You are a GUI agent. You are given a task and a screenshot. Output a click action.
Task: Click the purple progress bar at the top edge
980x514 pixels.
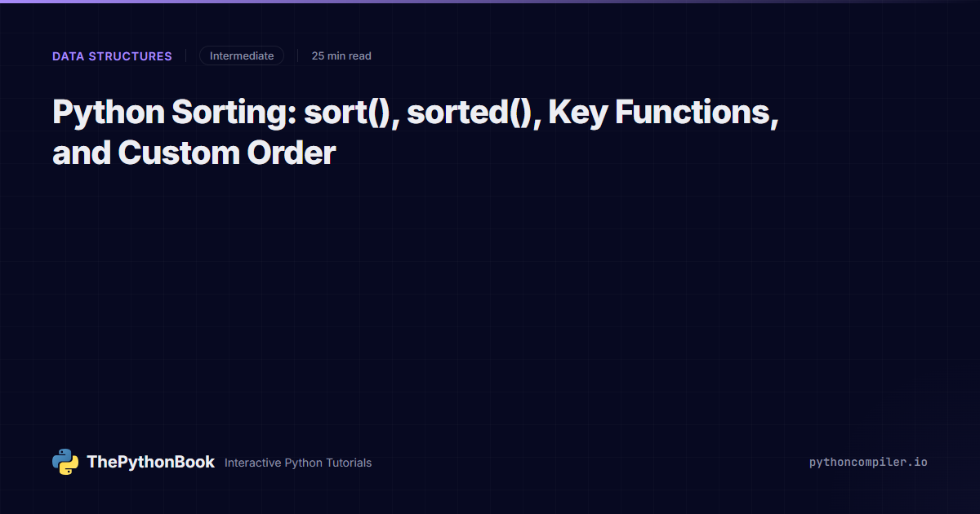tap(490, 2)
